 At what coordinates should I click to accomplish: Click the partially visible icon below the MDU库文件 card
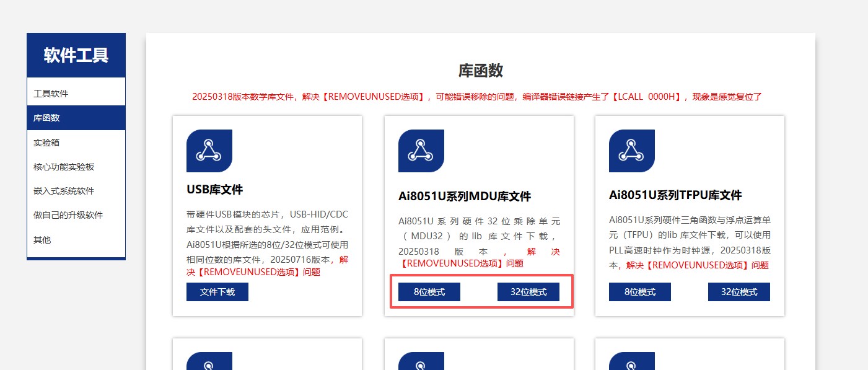pyautogui.click(x=421, y=362)
